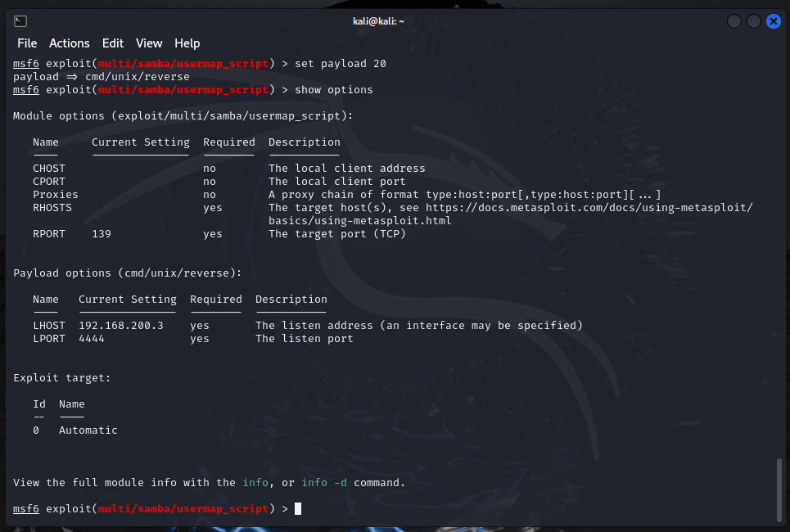The image size is (790, 532).
Task: Click the kali@kali window title
Action: coord(378,21)
